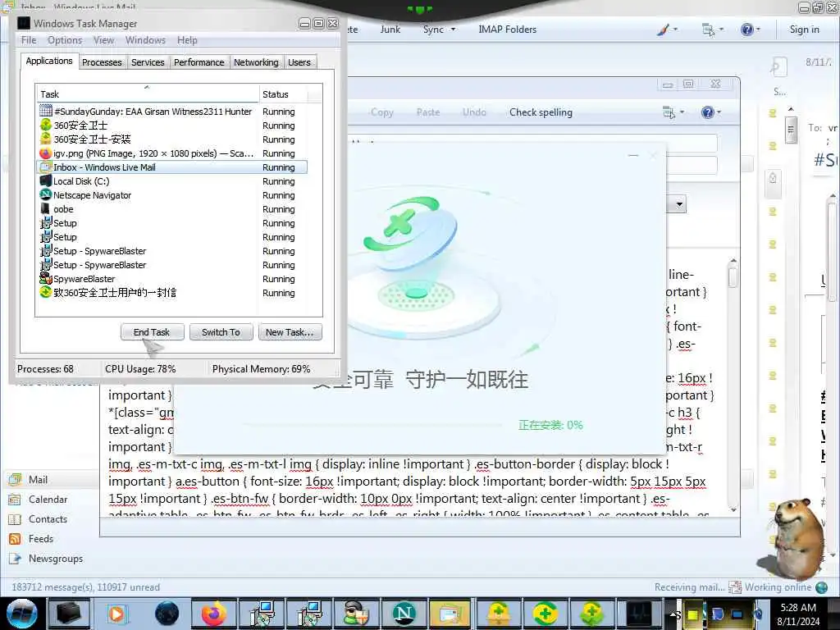The width and height of the screenshot is (840, 630).
Task: Expand Live Mail Help dropdown arrow
Action: (759, 30)
